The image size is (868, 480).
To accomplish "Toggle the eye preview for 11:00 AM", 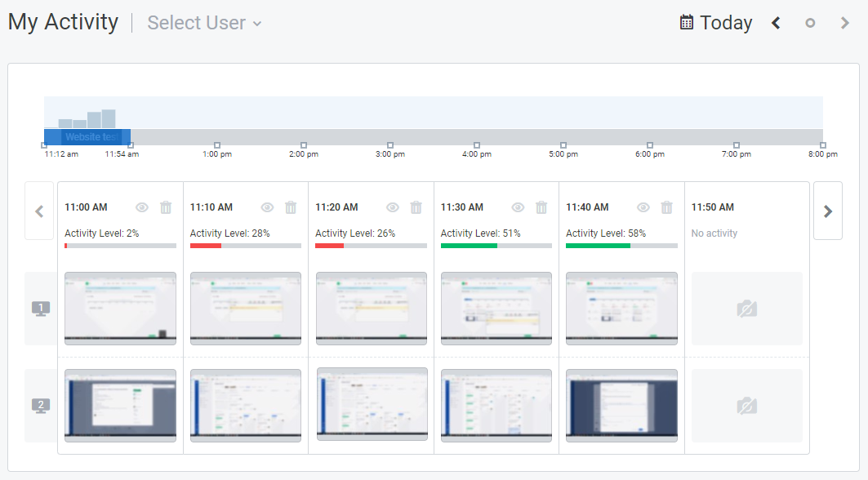I will click(x=141, y=207).
